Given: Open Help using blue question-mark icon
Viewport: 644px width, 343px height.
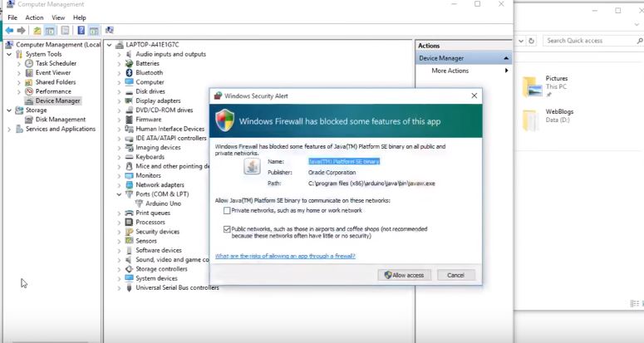Looking at the screenshot, I should (x=81, y=31).
